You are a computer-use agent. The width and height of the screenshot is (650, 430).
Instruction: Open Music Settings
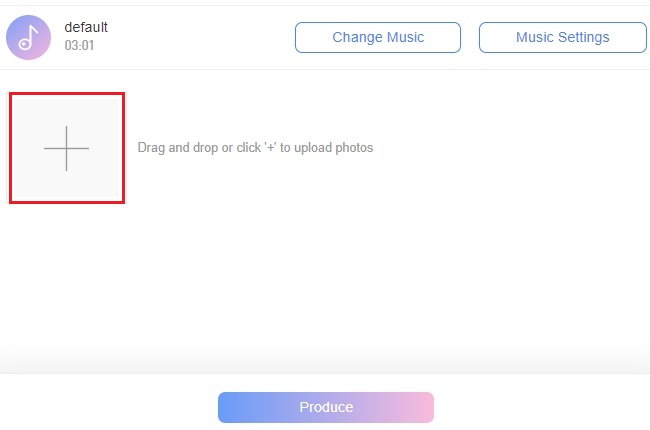click(x=562, y=37)
